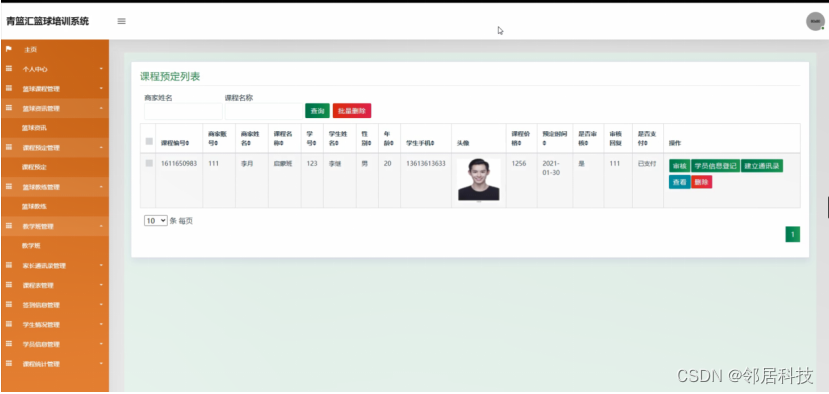Click the list icon beside 篮球课程管理
The height and width of the screenshot is (394, 829).
click(8, 88)
